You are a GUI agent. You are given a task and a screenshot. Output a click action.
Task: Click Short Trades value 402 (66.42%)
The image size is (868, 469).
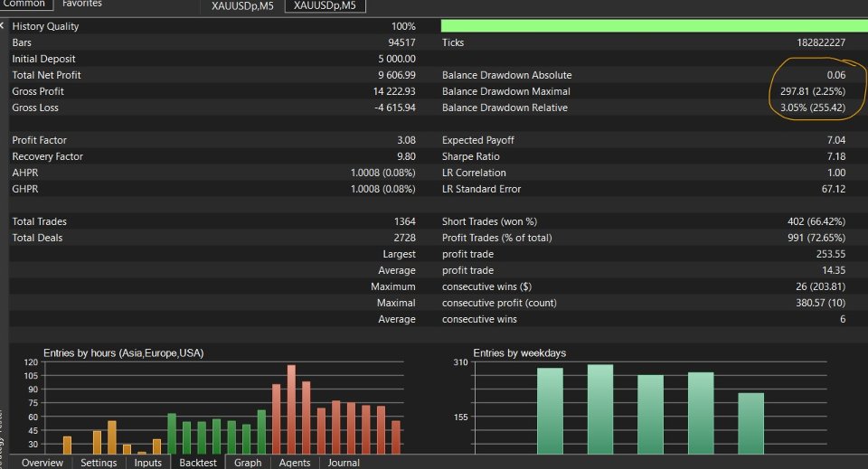point(816,221)
